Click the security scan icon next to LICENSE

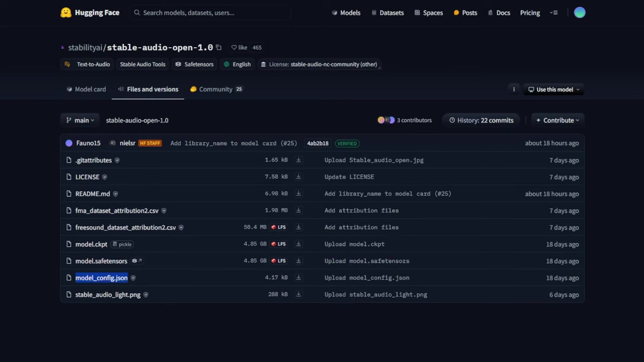pos(105,177)
